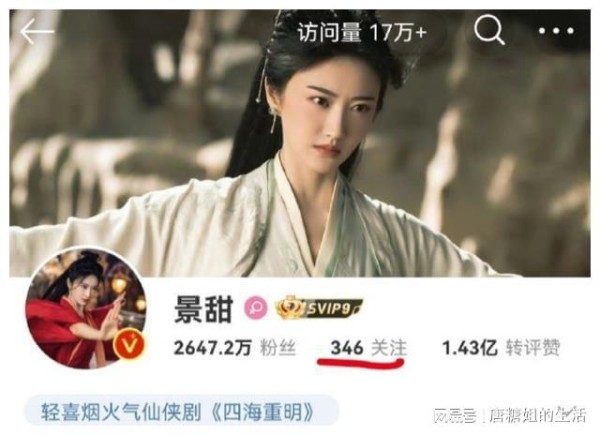The width and height of the screenshot is (600, 435).
Task: Tap the 访问量 17万+ visit counter
Action: click(x=362, y=32)
